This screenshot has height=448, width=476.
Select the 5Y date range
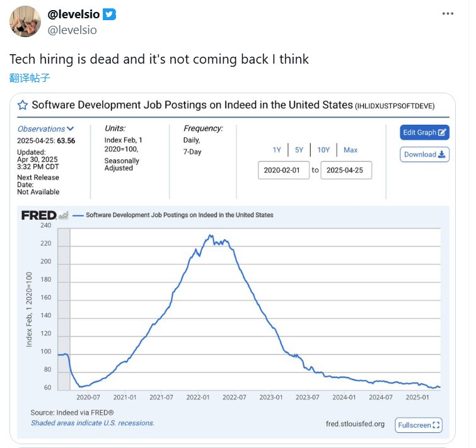299,150
